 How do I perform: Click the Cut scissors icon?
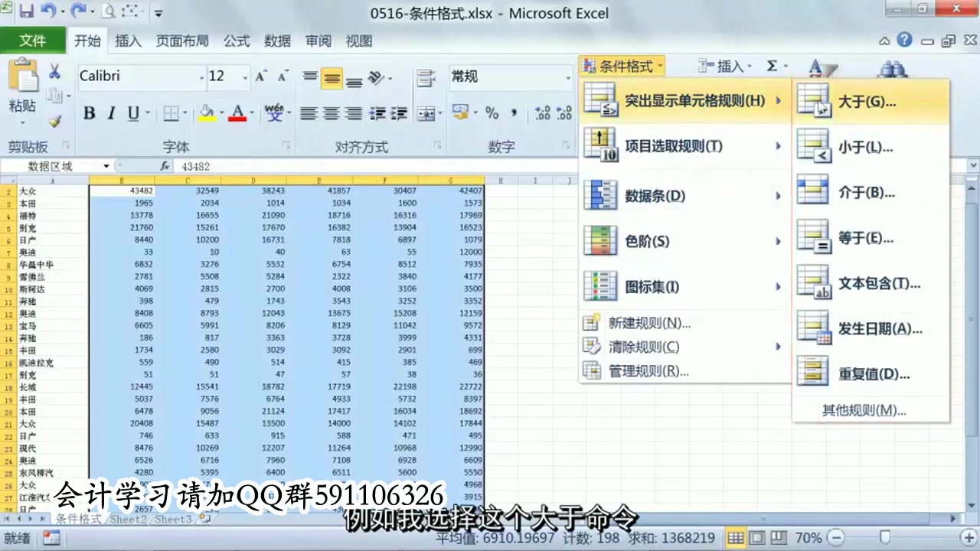pos(54,73)
